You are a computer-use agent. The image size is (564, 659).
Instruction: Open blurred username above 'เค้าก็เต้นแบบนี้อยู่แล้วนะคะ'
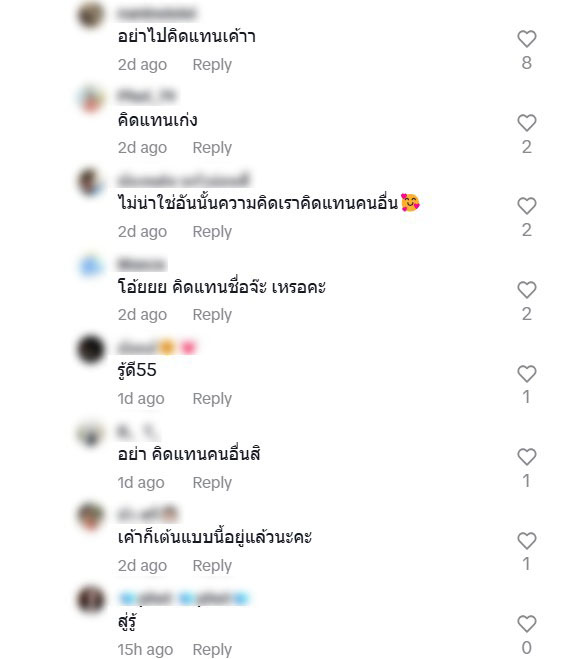(148, 514)
